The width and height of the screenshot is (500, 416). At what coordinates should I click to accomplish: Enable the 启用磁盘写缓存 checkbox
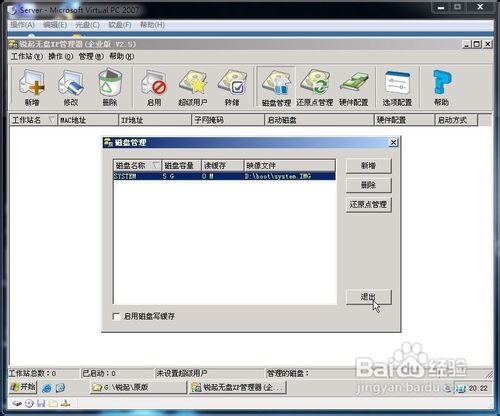coord(116,316)
